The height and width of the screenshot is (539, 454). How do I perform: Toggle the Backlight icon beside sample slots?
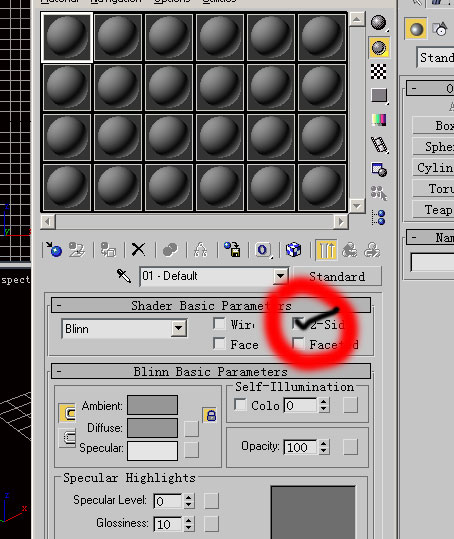coord(379,47)
